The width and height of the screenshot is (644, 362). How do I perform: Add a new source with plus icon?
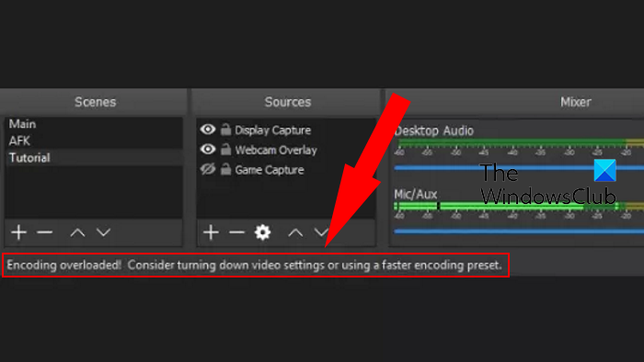click(211, 232)
